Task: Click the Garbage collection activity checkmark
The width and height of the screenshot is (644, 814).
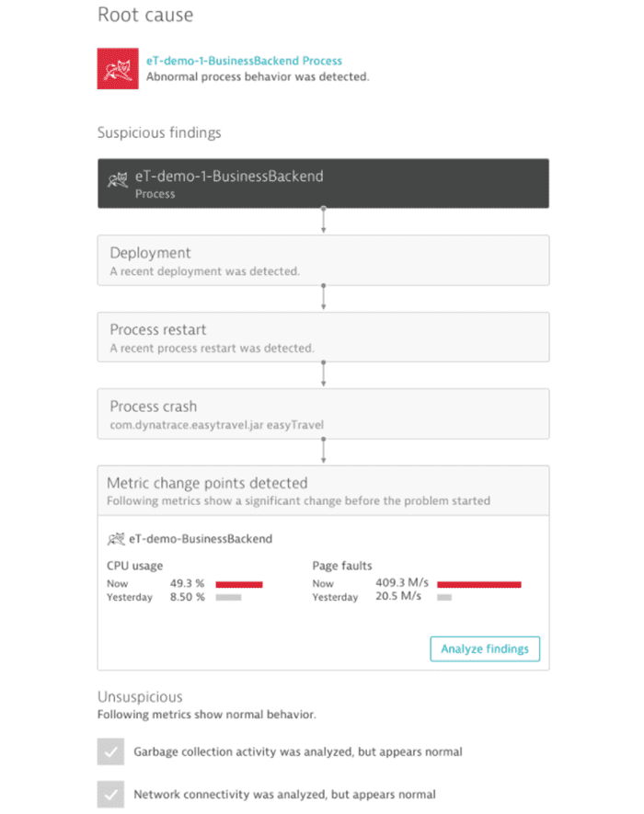Action: point(110,751)
